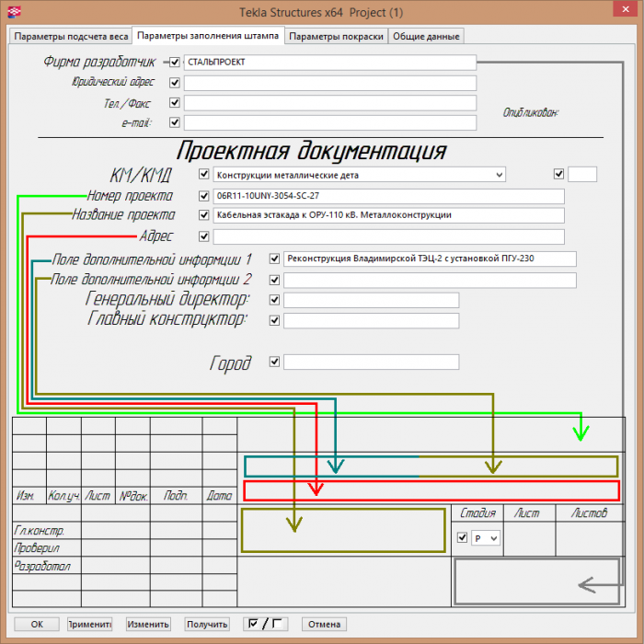Expand the Стадия dropdown showing Р
This screenshot has height=644, width=644.
[486, 538]
